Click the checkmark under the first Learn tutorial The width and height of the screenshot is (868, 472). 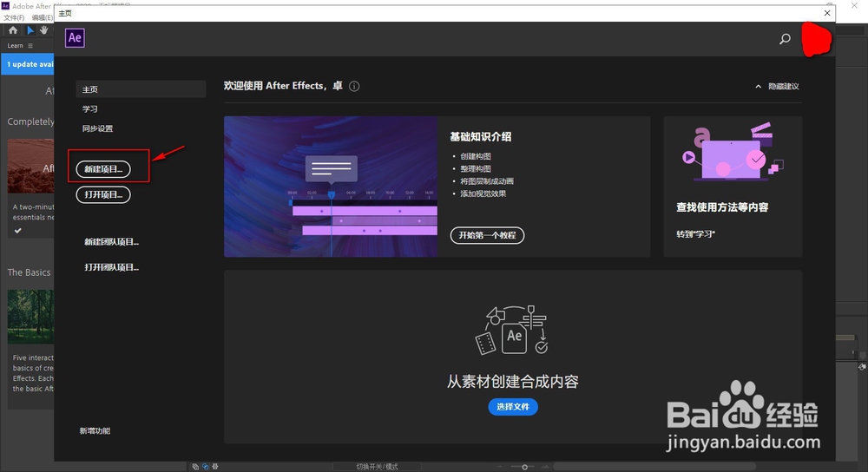[x=17, y=231]
